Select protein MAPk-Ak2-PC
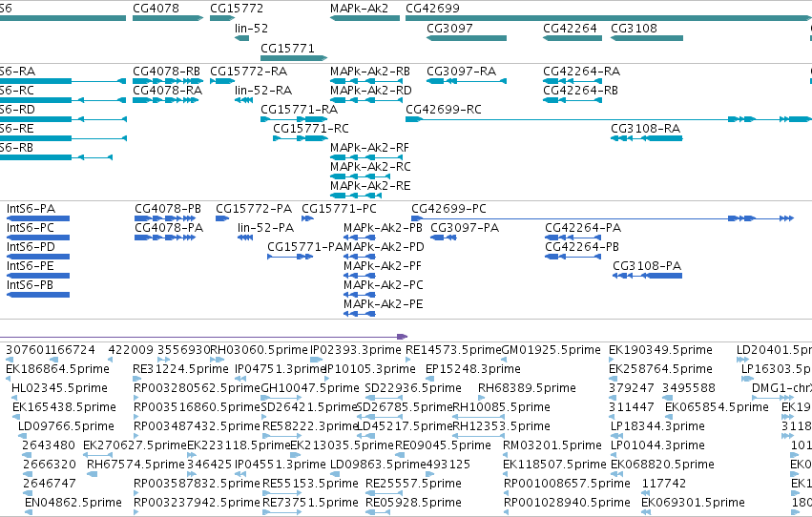The width and height of the screenshot is (812, 517). click(x=360, y=295)
